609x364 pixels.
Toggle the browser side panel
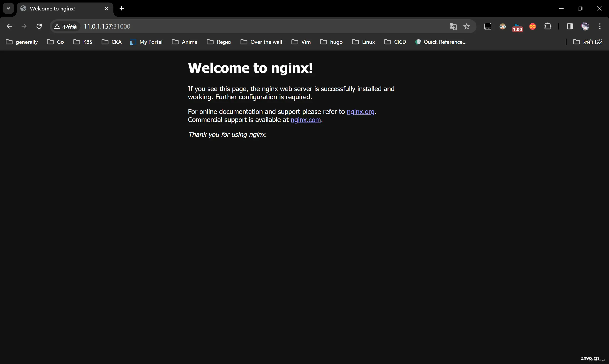click(x=570, y=26)
